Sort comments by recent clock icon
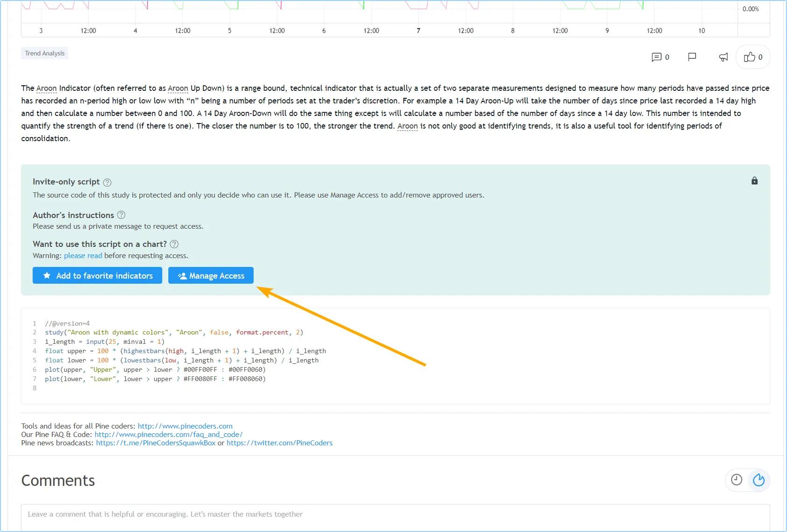 tap(736, 480)
